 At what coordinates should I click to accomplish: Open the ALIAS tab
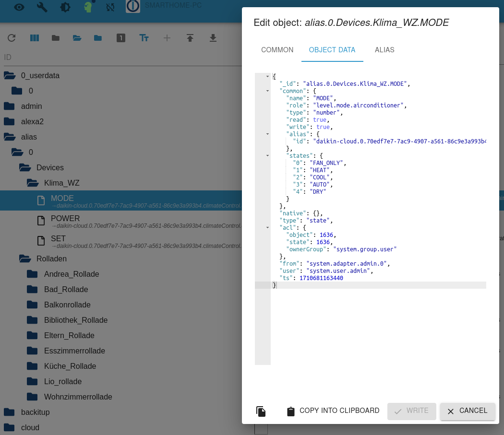[x=384, y=50]
